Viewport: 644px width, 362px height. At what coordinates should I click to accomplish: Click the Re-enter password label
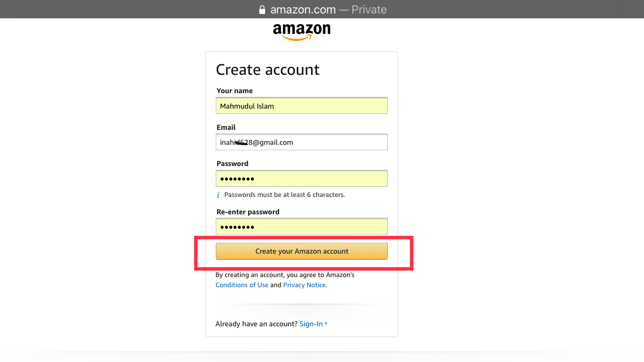pyautogui.click(x=248, y=211)
